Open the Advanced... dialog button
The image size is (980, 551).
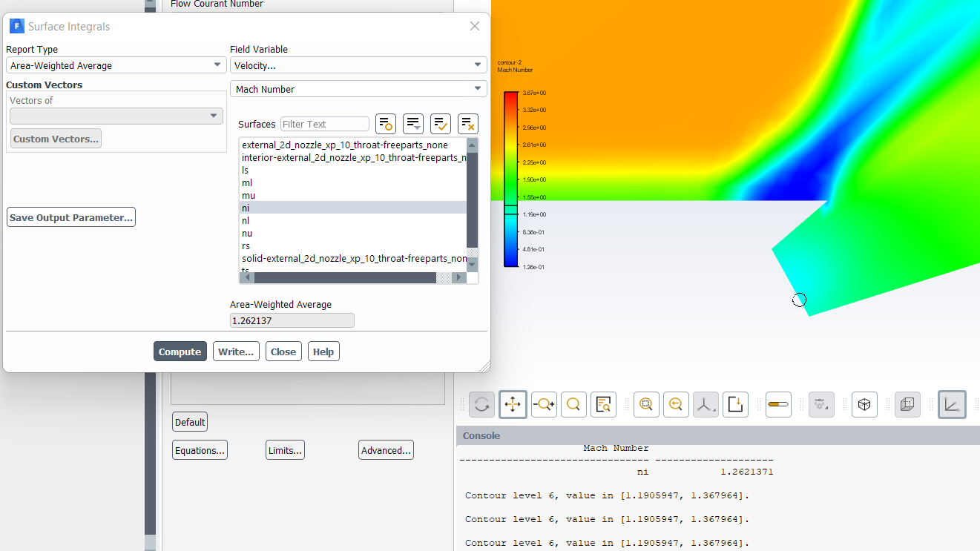point(386,450)
